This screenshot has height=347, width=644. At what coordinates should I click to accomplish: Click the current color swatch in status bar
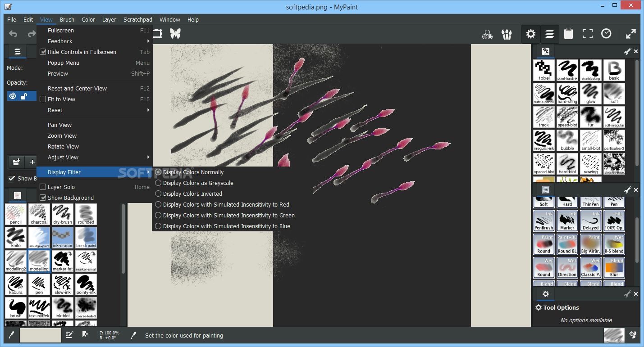click(x=41, y=335)
